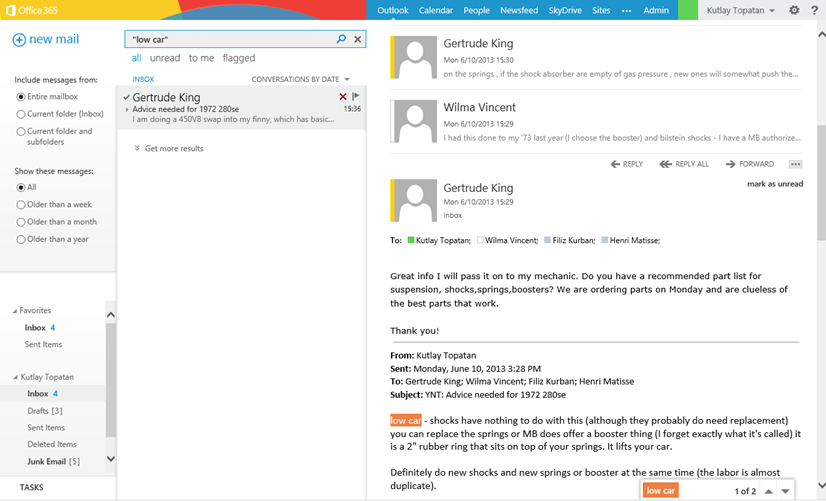Select All messages radio option
The width and height of the screenshot is (826, 501).
(21, 188)
